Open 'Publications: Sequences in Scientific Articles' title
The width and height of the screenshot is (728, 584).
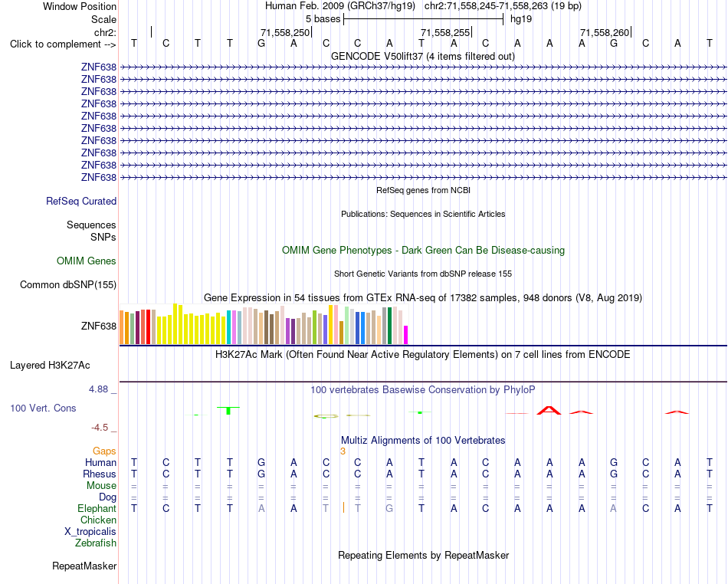pos(423,214)
